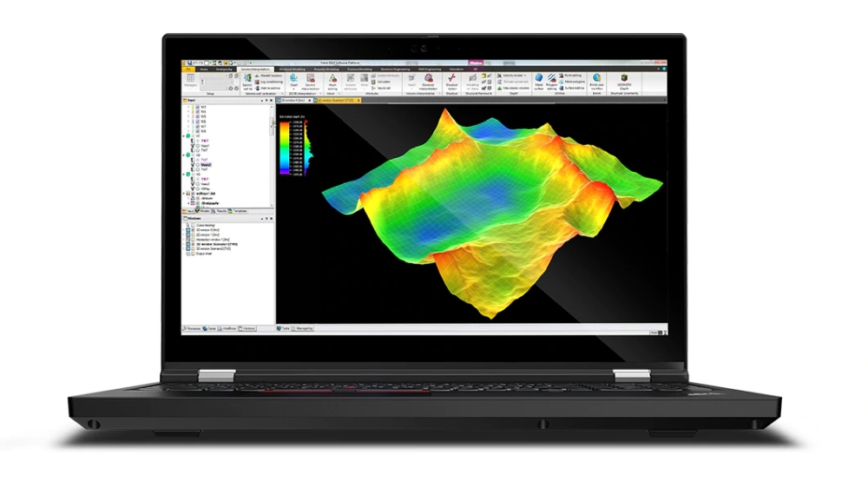
Task: Open the top combo box in Setup group
Action: [215, 76]
